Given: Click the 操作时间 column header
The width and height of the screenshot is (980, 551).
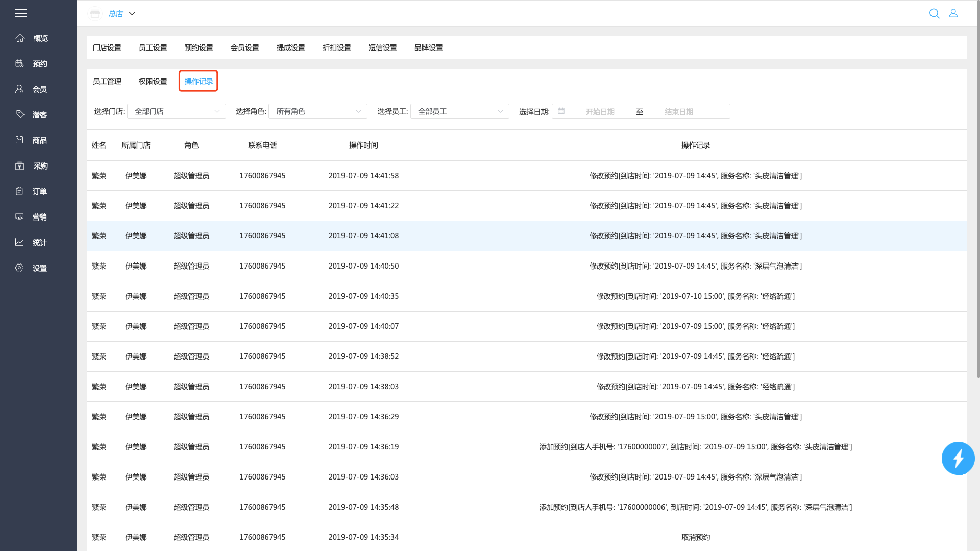Looking at the screenshot, I should [363, 145].
